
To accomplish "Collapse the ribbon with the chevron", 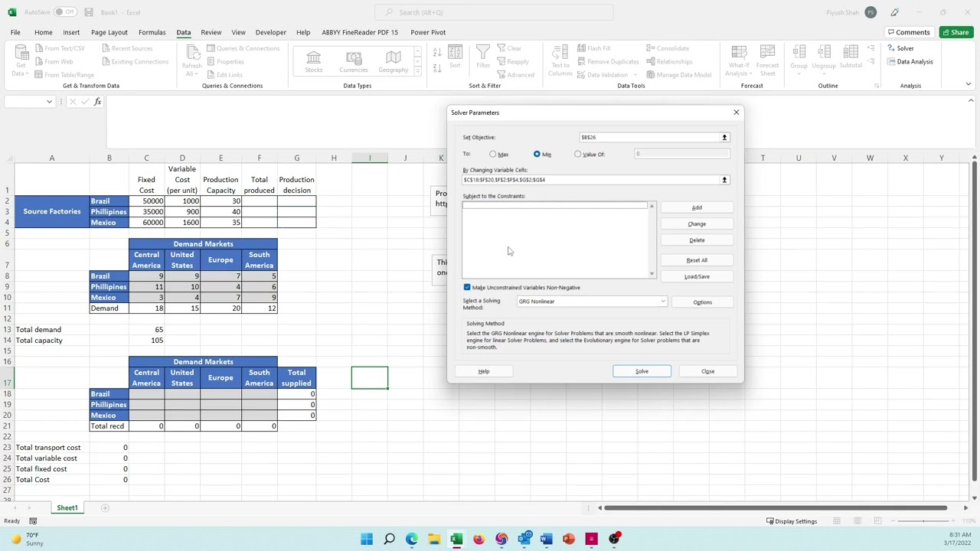I will [969, 85].
